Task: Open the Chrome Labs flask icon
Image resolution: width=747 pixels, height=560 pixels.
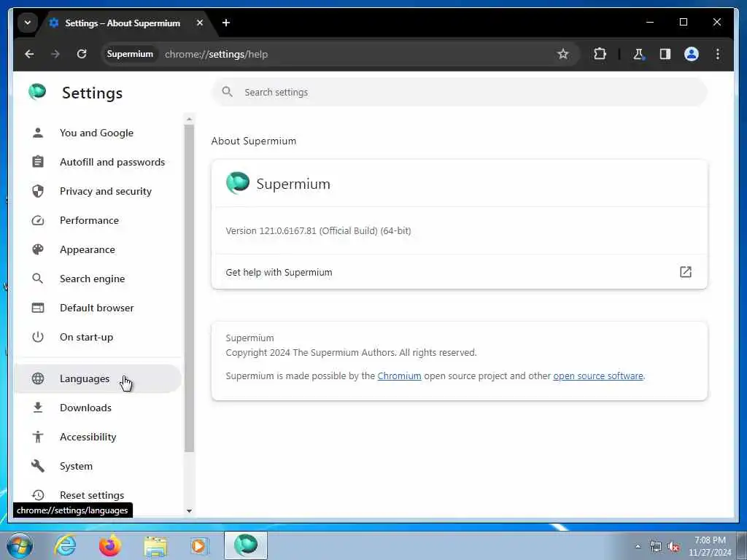Action: point(639,54)
